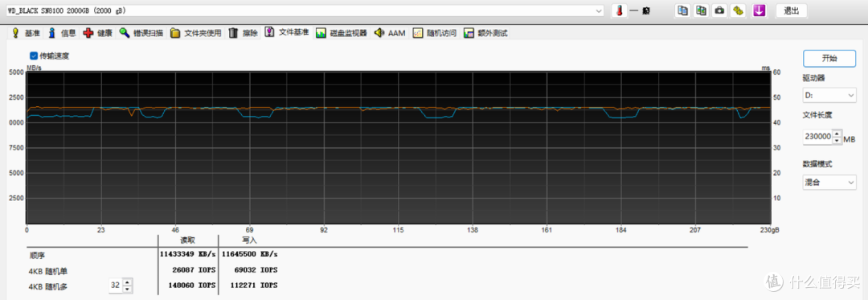868x300 pixels.
Task: Click the 开始 start button
Action: pyautogui.click(x=829, y=58)
